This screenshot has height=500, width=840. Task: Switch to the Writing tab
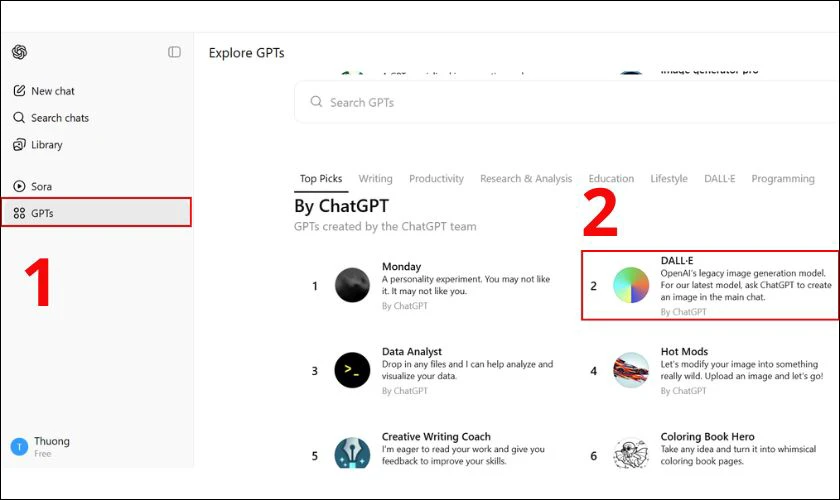[376, 178]
